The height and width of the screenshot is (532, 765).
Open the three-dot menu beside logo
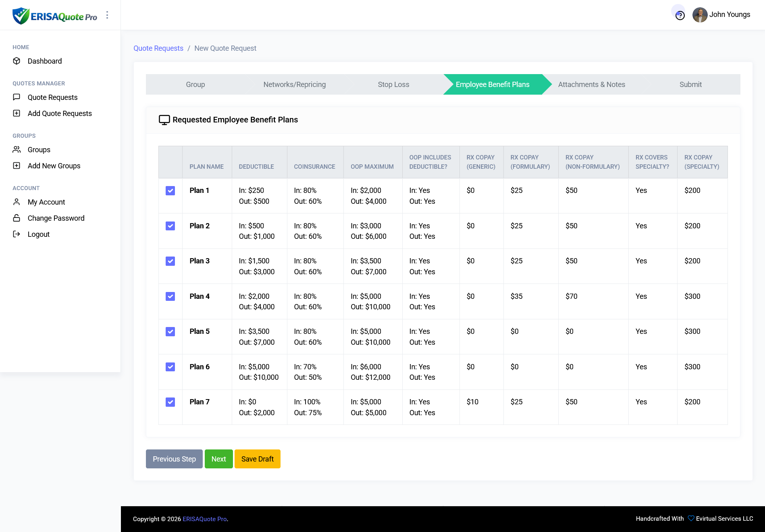(107, 15)
